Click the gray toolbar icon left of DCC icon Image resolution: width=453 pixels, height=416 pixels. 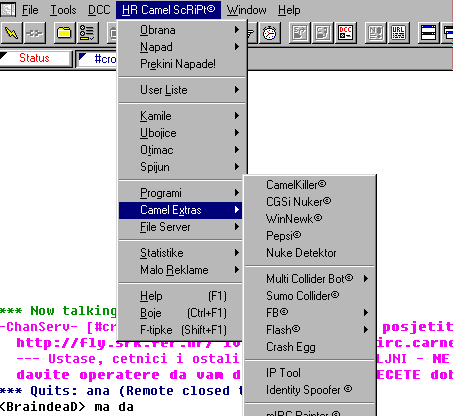(323, 33)
